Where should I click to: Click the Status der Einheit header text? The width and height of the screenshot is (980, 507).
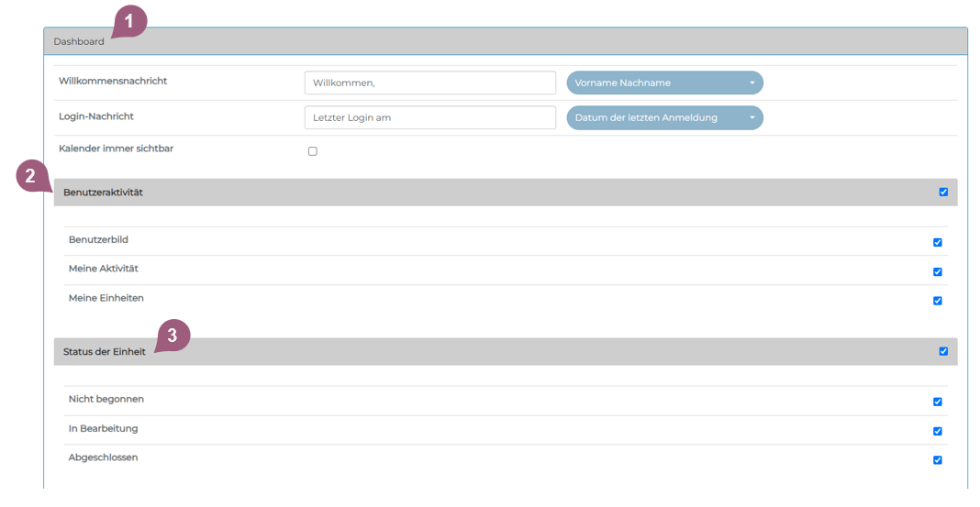(105, 352)
